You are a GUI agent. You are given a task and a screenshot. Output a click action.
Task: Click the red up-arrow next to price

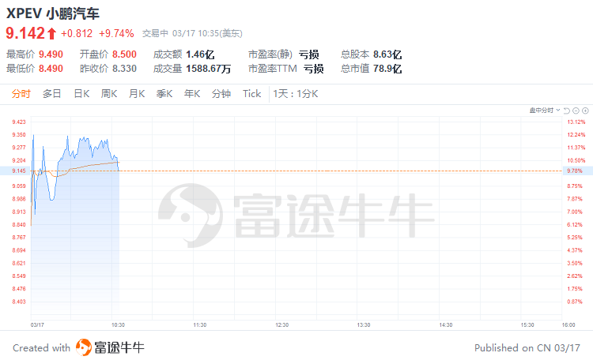coord(52,34)
